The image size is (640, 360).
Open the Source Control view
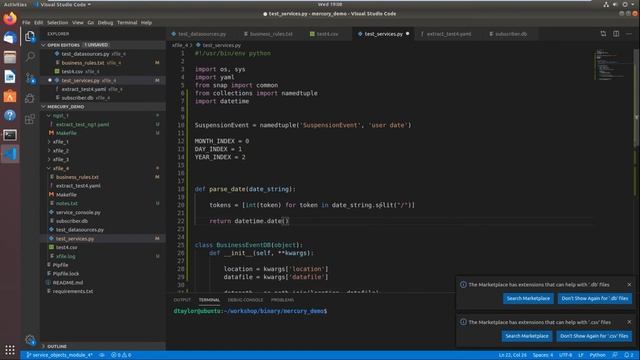[x=30, y=78]
